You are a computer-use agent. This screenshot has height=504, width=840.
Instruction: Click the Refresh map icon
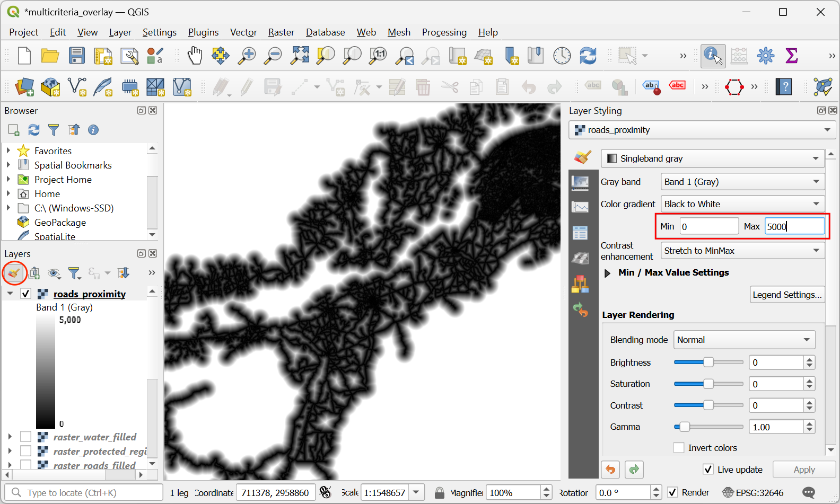(x=588, y=56)
